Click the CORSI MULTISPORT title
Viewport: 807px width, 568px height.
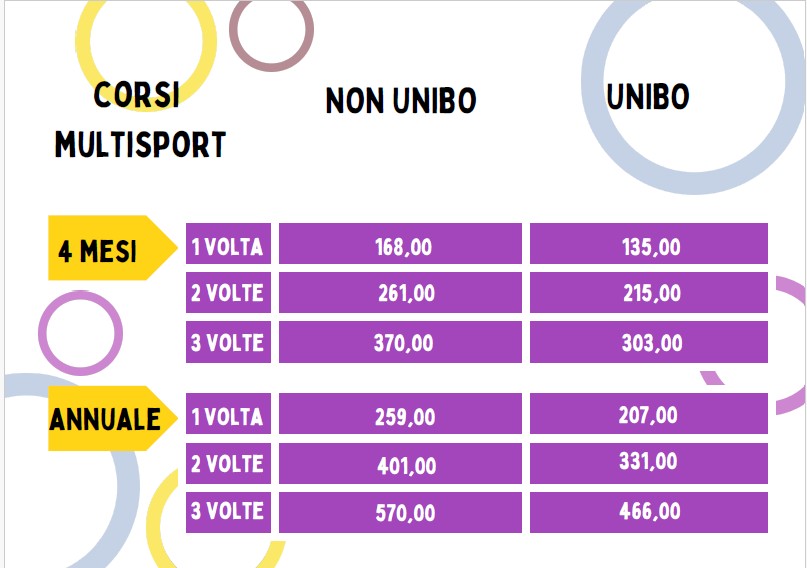[140, 119]
